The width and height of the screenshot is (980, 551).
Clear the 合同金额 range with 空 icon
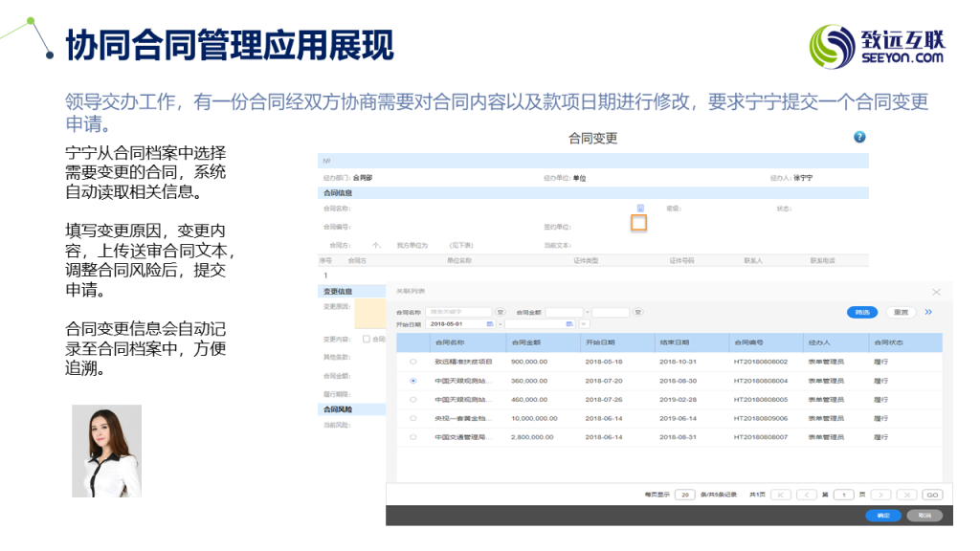pos(638,312)
